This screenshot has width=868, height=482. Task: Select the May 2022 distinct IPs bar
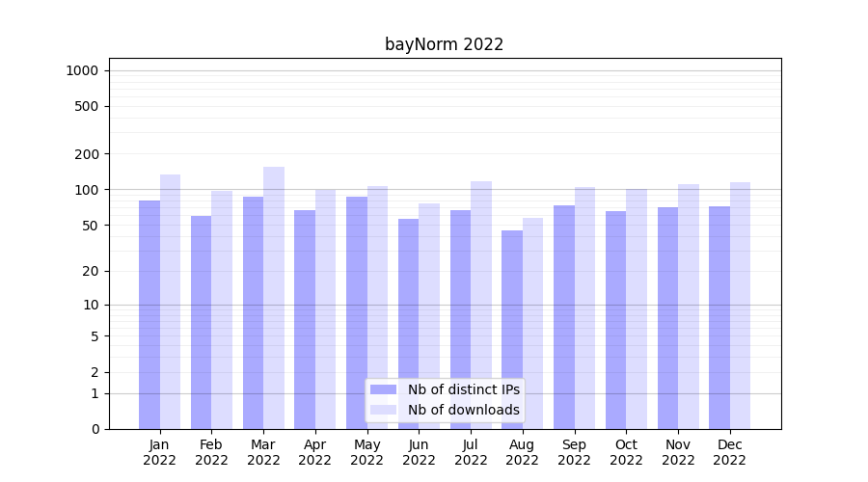click(357, 312)
